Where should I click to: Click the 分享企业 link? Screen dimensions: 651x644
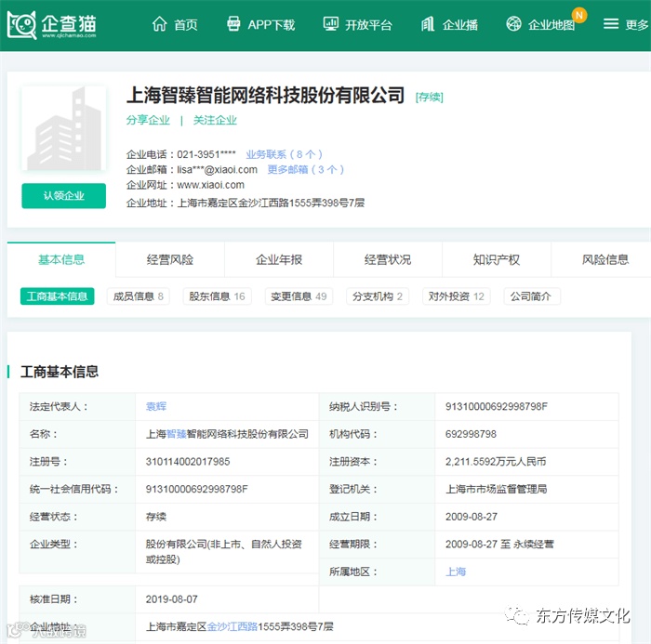(x=148, y=120)
